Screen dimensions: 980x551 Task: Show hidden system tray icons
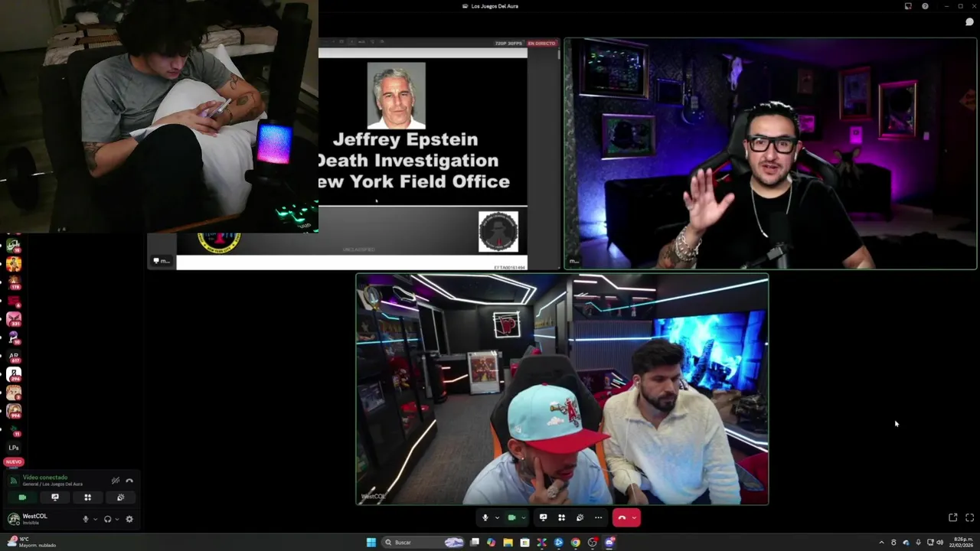coord(881,543)
